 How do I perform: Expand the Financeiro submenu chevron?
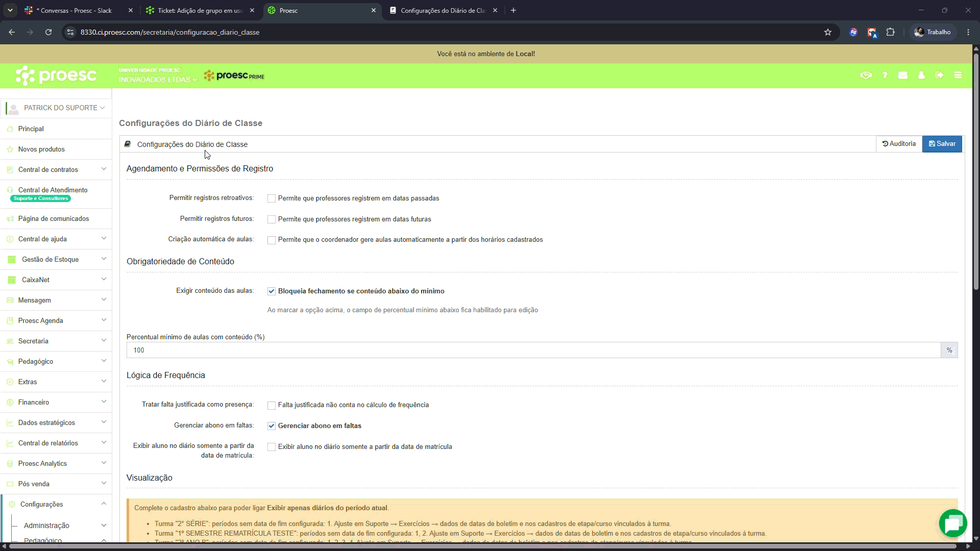pyautogui.click(x=104, y=402)
